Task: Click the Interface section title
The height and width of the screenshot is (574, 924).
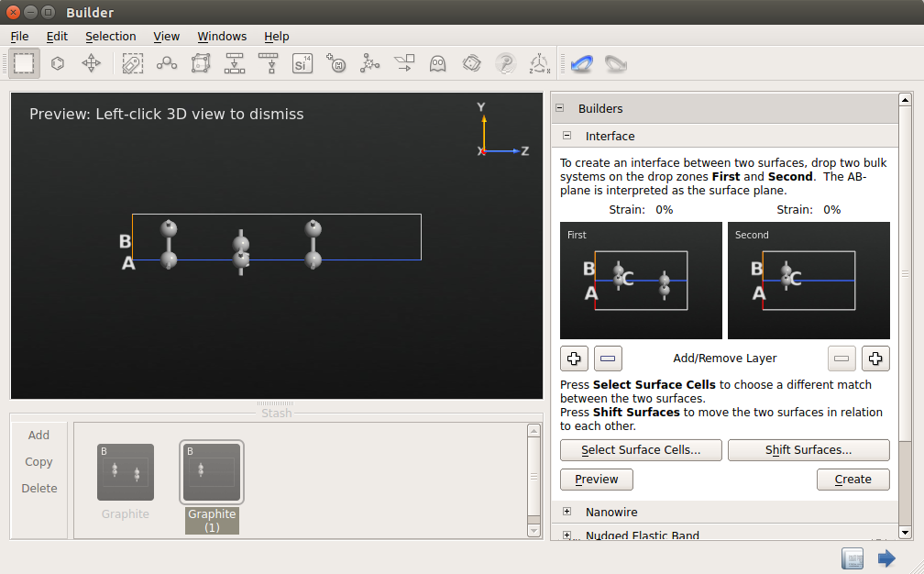Action: (610, 136)
